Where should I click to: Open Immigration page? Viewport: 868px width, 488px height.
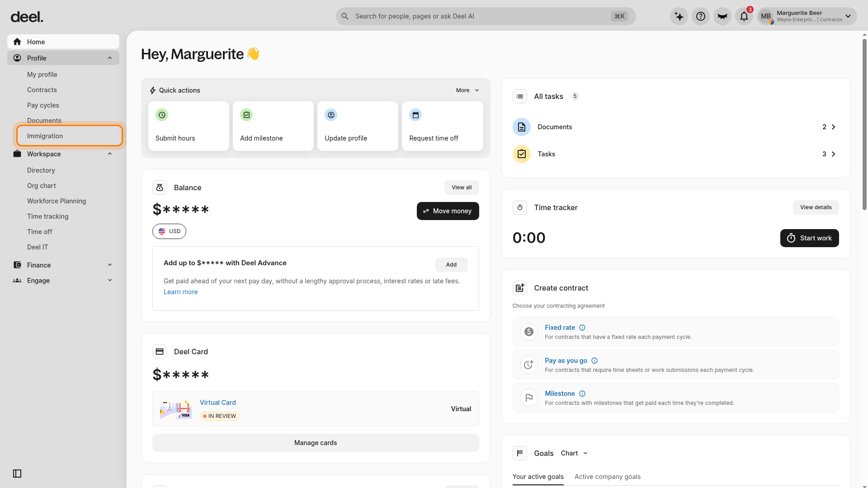click(70, 136)
